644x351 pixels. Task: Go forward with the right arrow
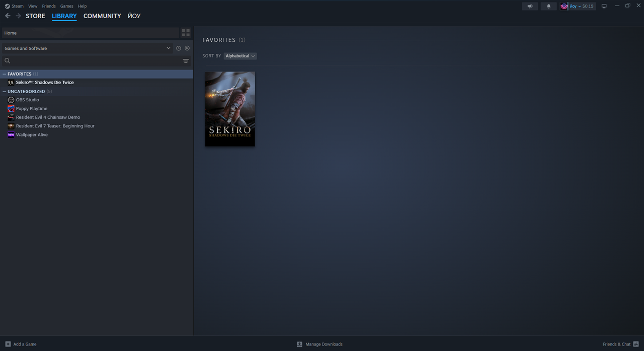click(x=18, y=16)
